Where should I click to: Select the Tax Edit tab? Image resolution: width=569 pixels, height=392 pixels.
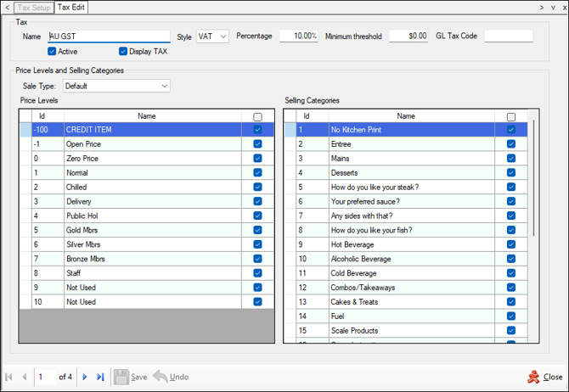(71, 7)
